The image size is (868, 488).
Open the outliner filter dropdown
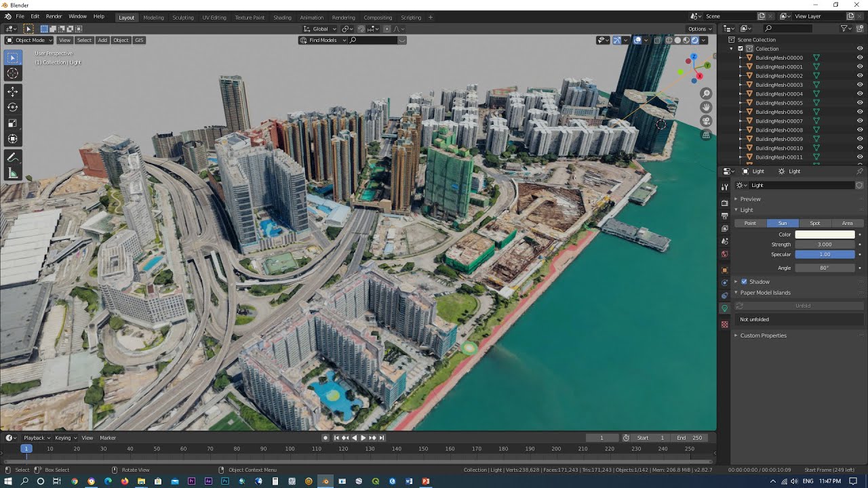pyautogui.click(x=846, y=28)
